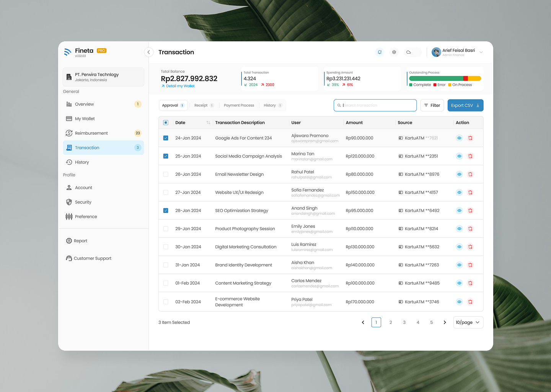This screenshot has height=392, width=551.
Task: Click the notification bell icon
Action: pos(380,52)
